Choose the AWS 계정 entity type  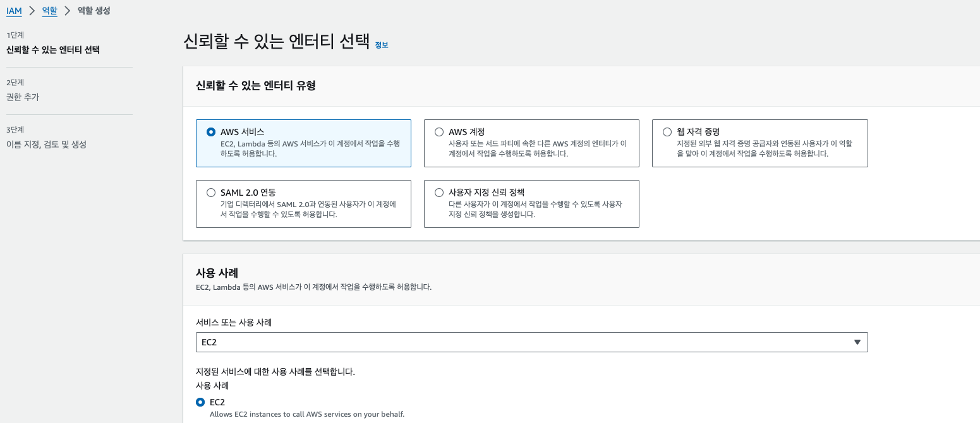[439, 132]
